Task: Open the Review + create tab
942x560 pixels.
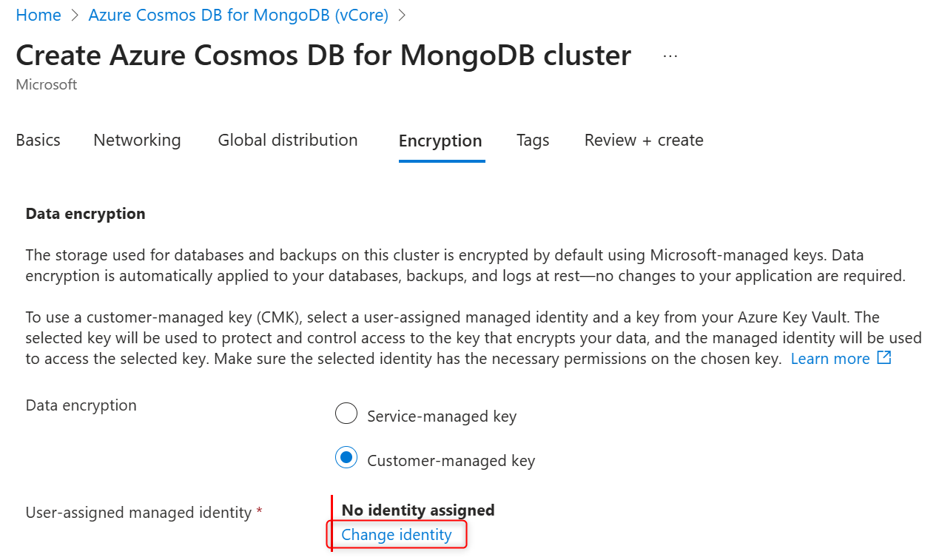Action: (644, 141)
